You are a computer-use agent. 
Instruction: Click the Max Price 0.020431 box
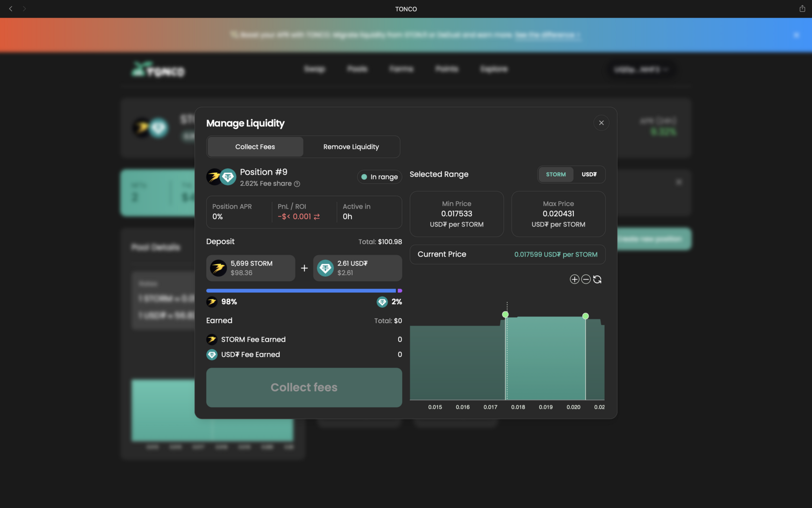tap(558, 214)
